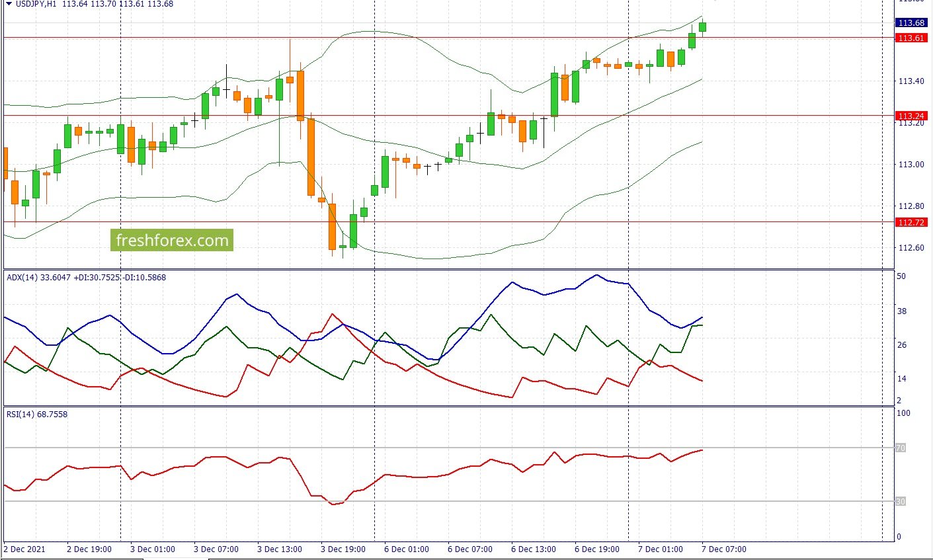Image resolution: width=933 pixels, height=560 pixels.
Task: Click the red level label 113.61
Action: click(x=911, y=38)
